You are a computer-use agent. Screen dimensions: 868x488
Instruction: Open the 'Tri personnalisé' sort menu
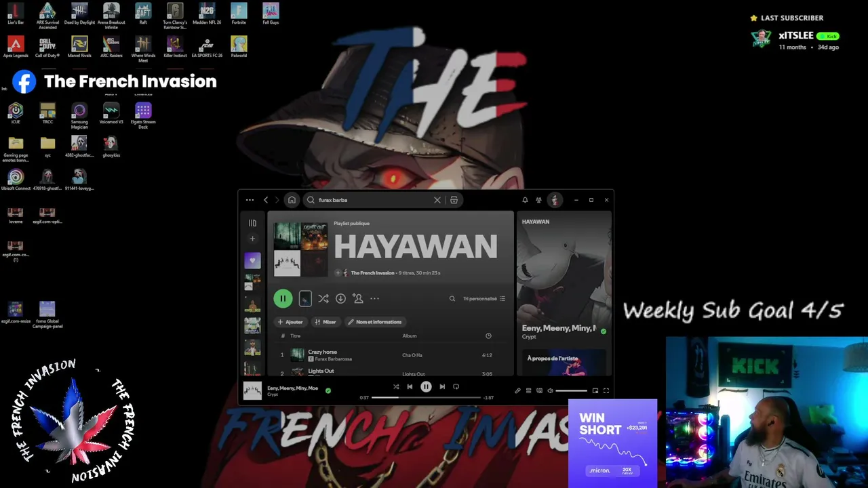click(x=484, y=298)
